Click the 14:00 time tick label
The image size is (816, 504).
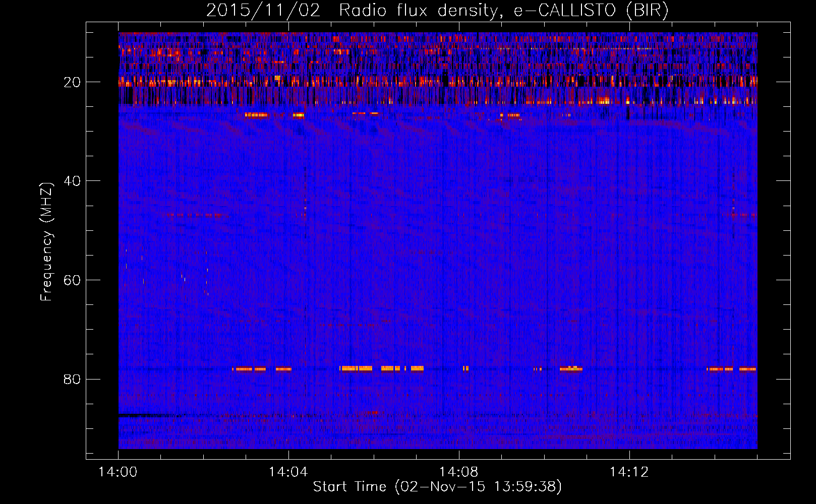[x=118, y=472]
